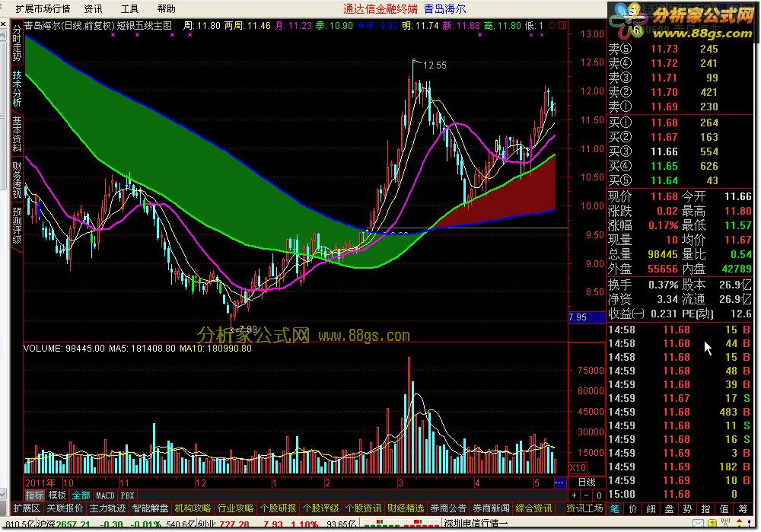This screenshot has width=761, height=532.
Task: Choose the PBX indicator tab
Action: (127, 495)
